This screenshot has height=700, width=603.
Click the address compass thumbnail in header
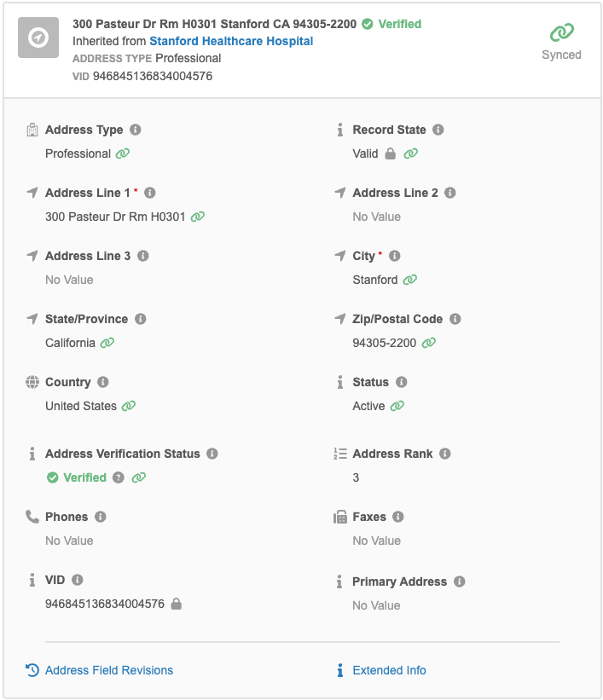click(x=38, y=38)
